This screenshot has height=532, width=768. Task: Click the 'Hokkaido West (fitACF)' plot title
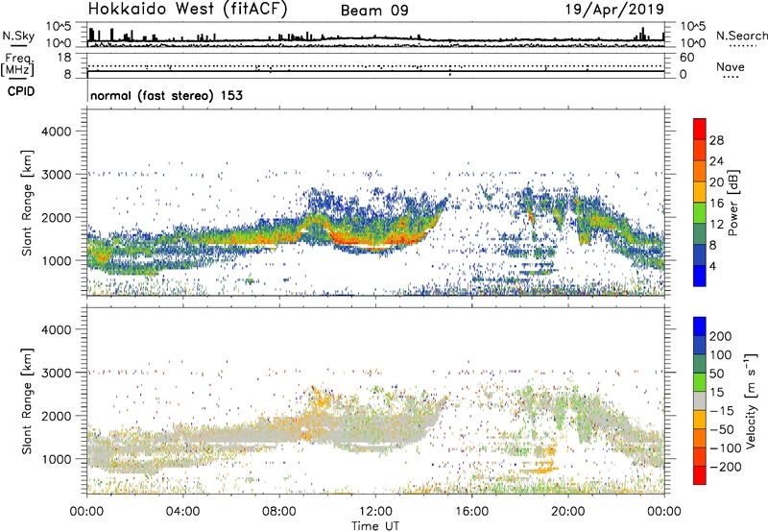click(187, 10)
